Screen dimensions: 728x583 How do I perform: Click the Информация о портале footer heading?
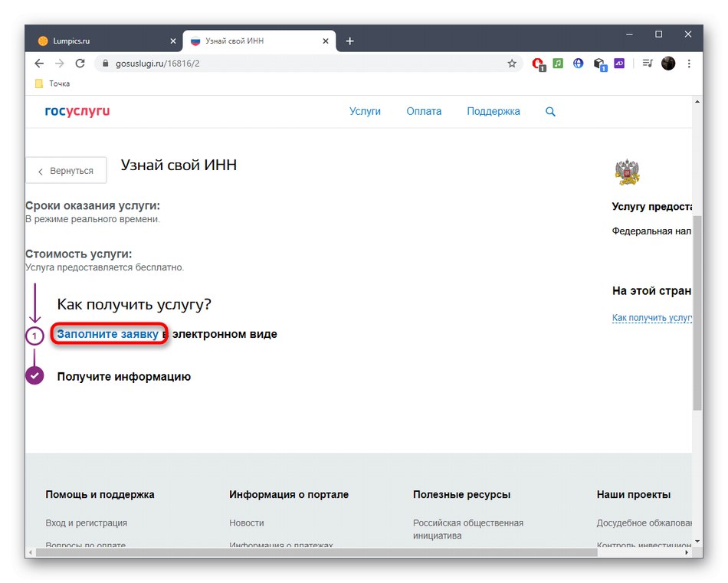click(289, 495)
